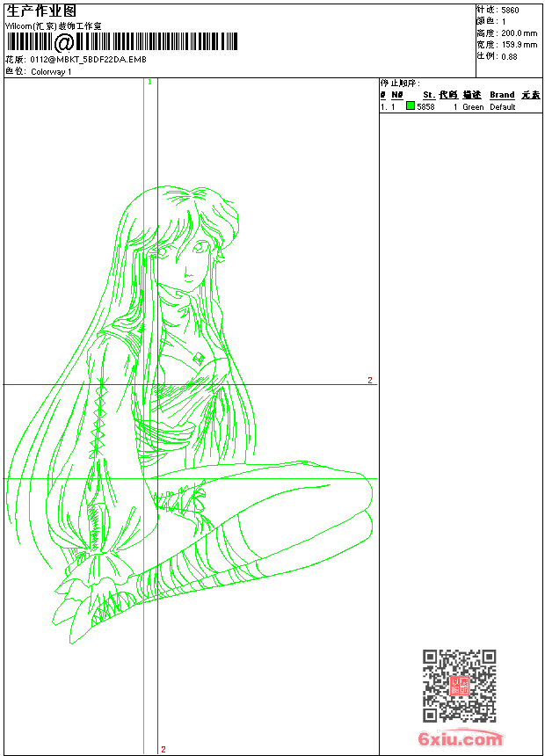This screenshot has width=545, height=756.
Task: Click the 'Colorway 1' text
Action: click(51, 72)
